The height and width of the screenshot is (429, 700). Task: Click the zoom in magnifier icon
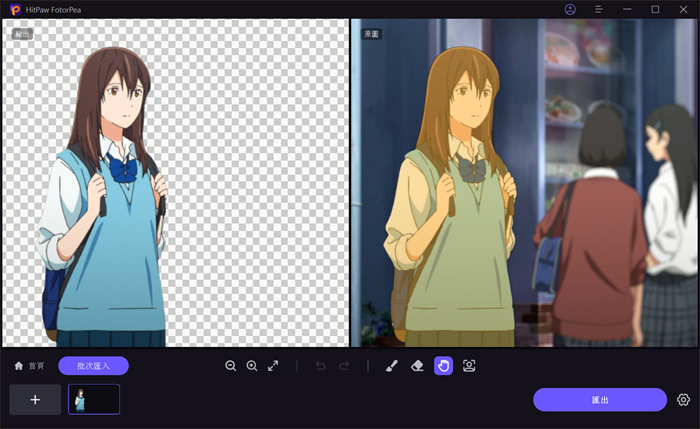pyautogui.click(x=252, y=366)
